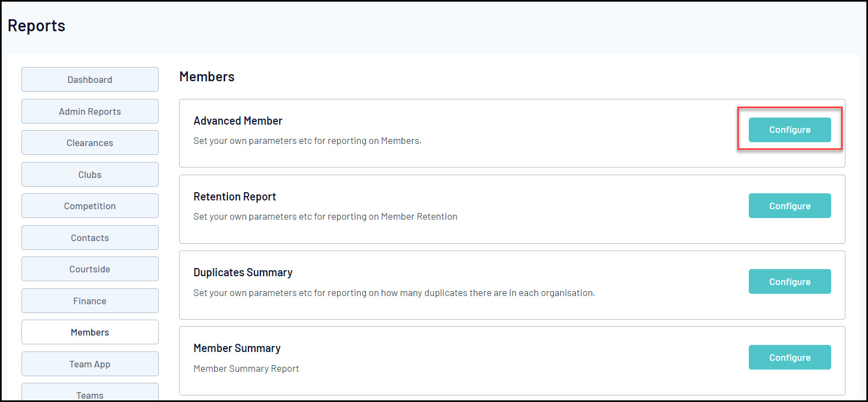Configure the Advanced Member report
The image size is (868, 402).
(789, 130)
